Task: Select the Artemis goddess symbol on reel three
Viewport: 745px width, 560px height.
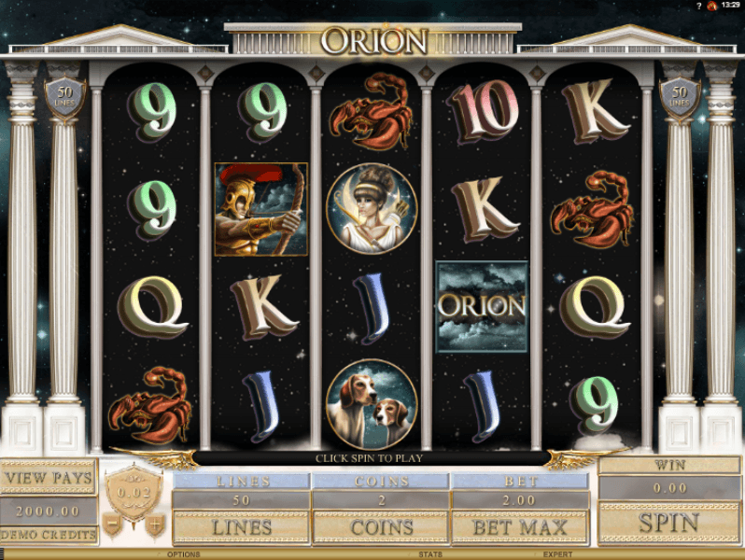Action: 372,208
